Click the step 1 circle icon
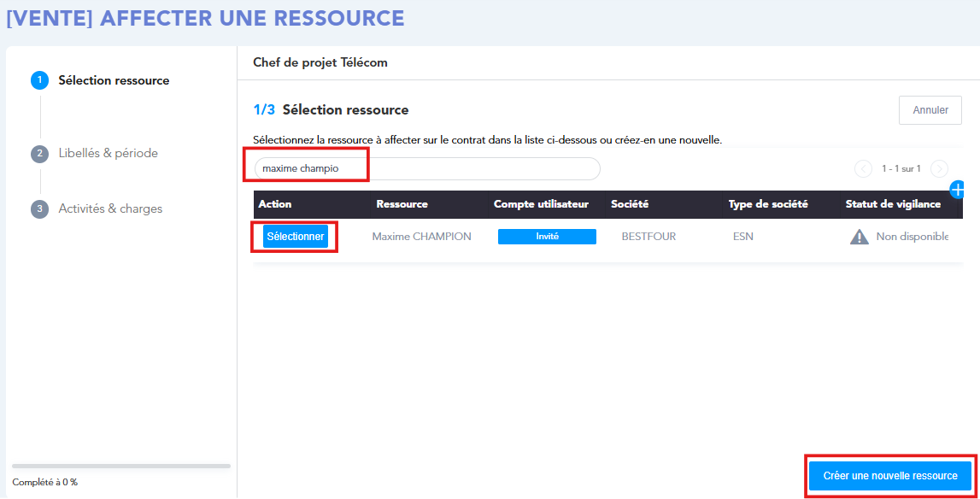 (39, 80)
